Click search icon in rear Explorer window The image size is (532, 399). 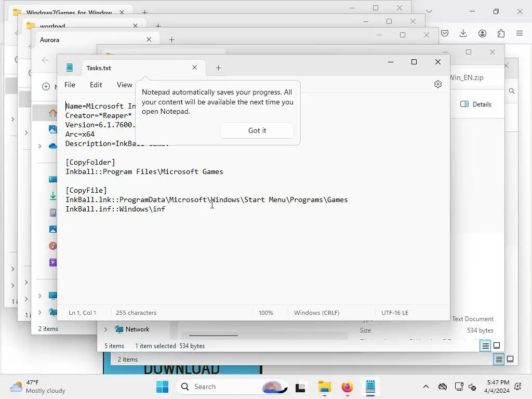(512, 91)
